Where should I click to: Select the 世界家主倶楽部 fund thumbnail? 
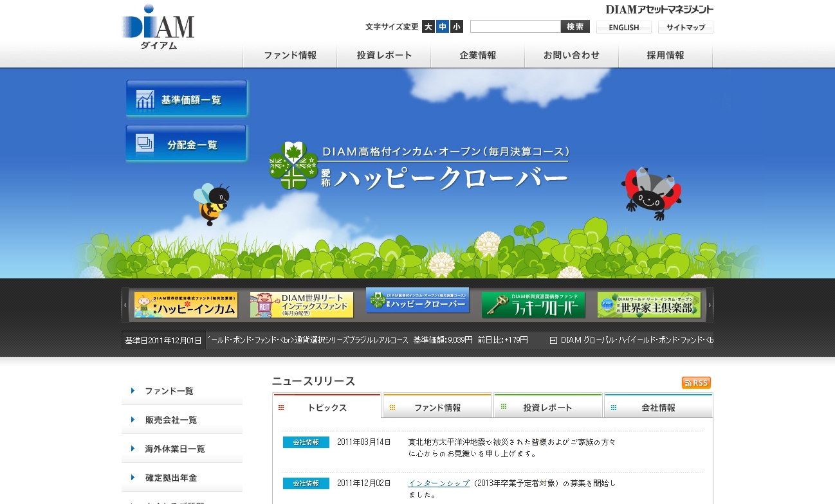(649, 305)
